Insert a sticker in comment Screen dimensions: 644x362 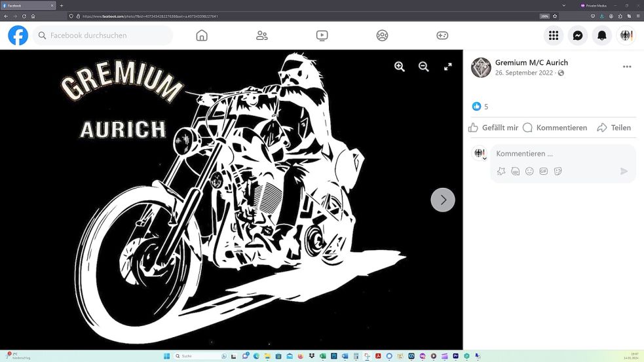pyautogui.click(x=558, y=171)
